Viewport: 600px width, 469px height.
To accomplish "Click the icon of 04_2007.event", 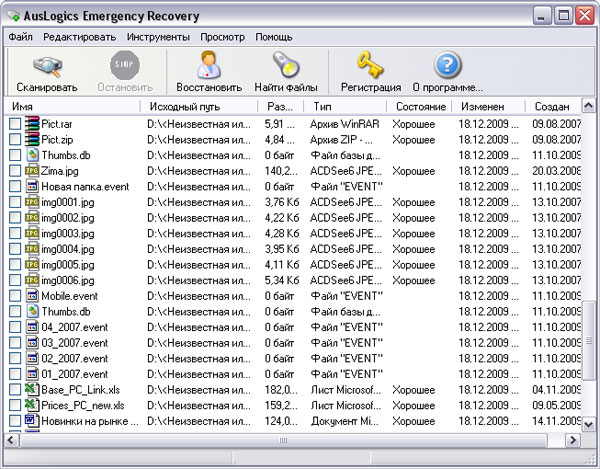I will pyautogui.click(x=32, y=327).
